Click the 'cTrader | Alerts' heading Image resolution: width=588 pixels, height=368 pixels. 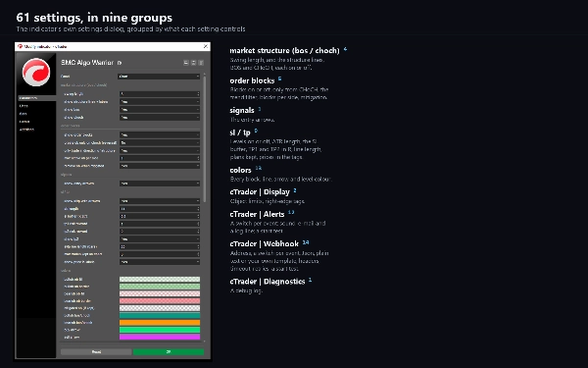tap(257, 214)
